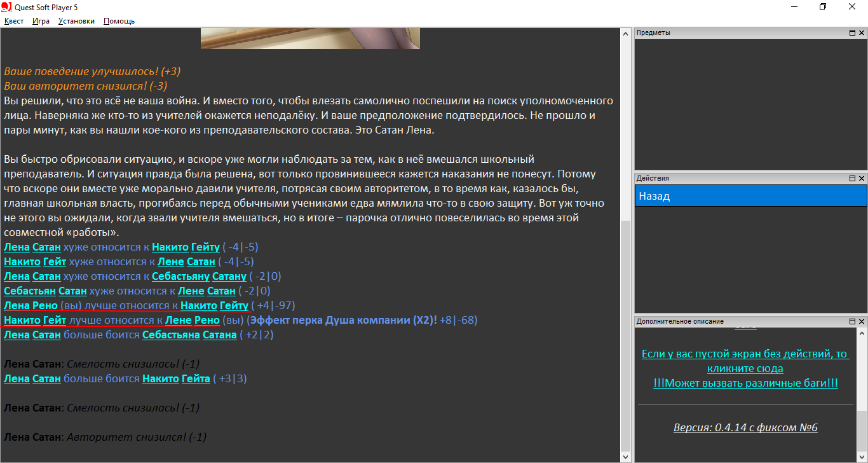The image size is (868, 463).
Task: Click the description panel scrollbar down arrow
Action: pyautogui.click(x=862, y=457)
